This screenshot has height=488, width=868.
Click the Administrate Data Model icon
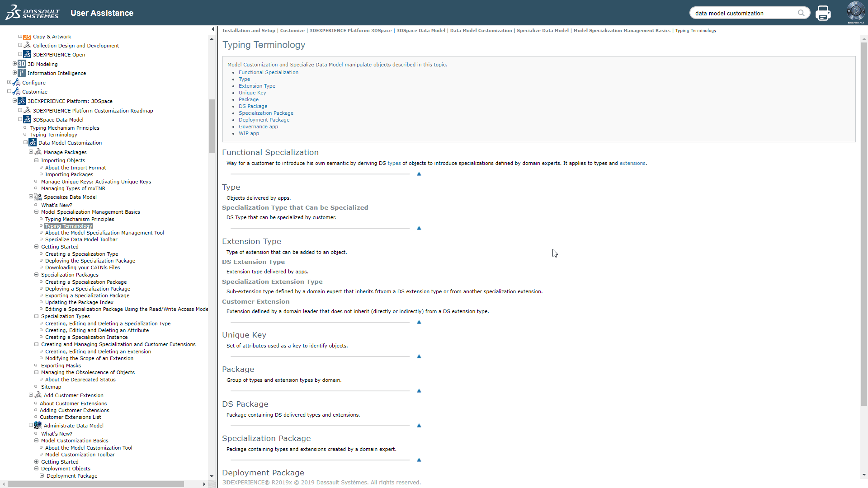click(x=38, y=426)
